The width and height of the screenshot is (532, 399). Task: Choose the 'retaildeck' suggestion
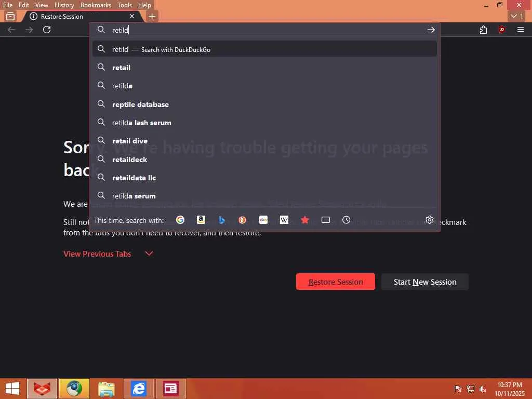tap(264, 159)
